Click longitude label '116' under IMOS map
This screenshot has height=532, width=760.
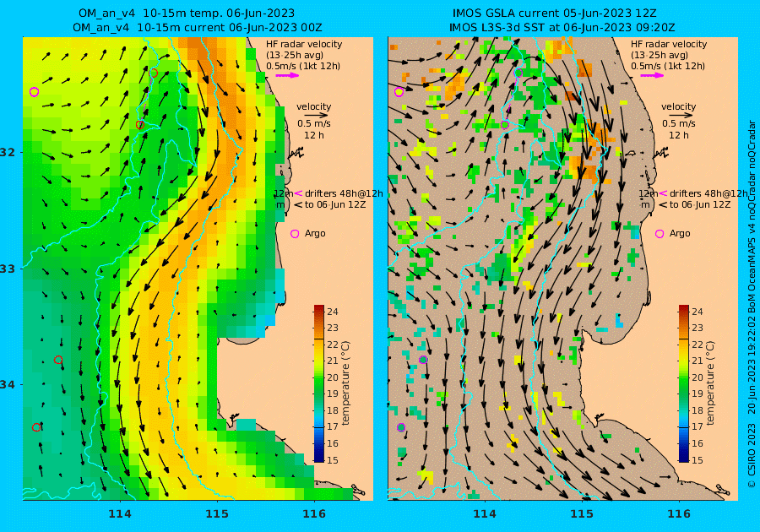pos(679,514)
